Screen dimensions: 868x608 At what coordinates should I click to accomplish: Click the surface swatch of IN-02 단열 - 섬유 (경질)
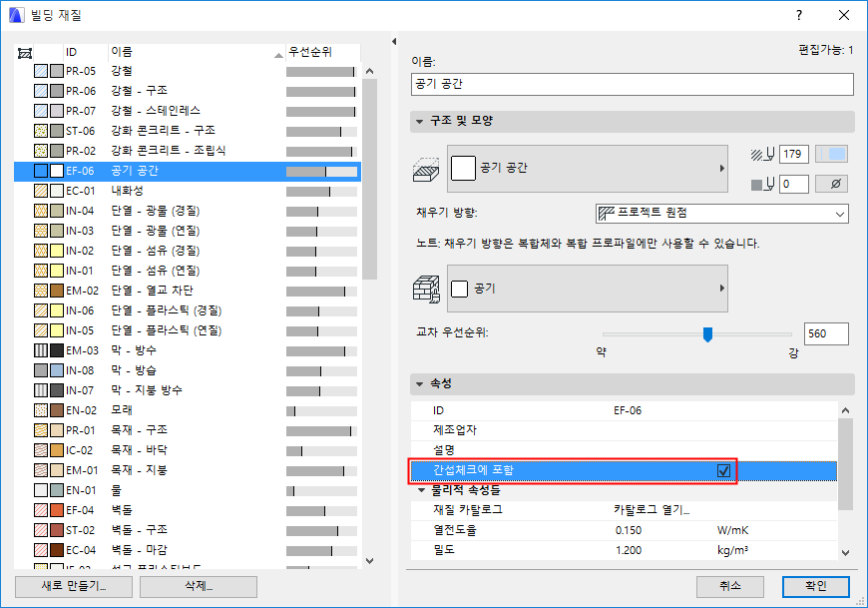pyautogui.click(x=57, y=251)
